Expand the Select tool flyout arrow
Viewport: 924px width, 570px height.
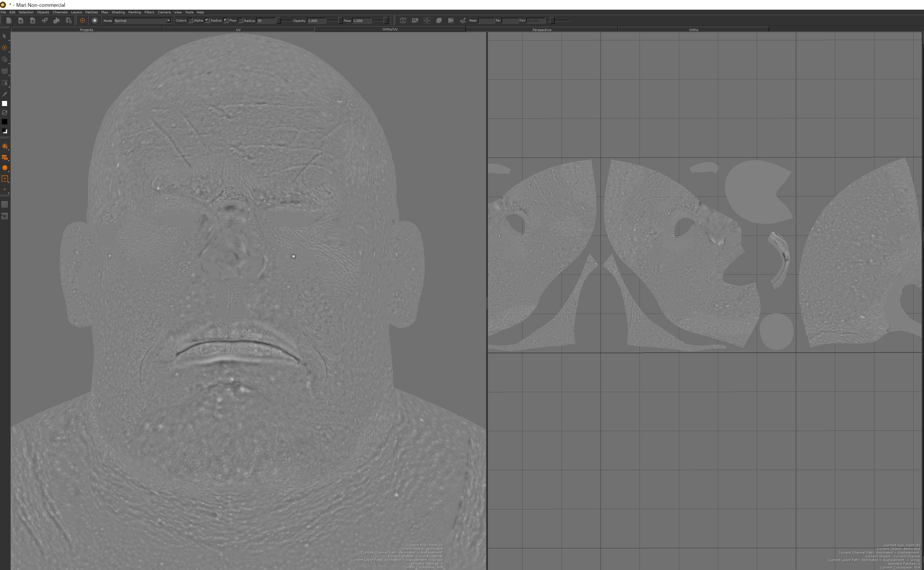[9, 40]
